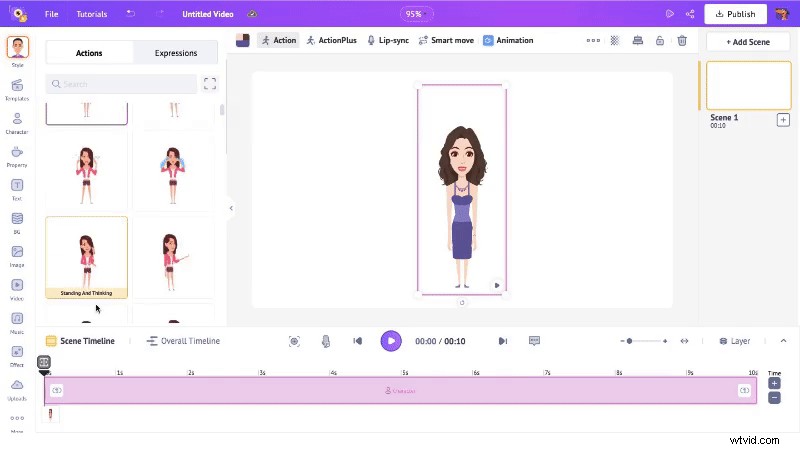
Task: Expand the actions list to fullscreen
Action: point(210,84)
